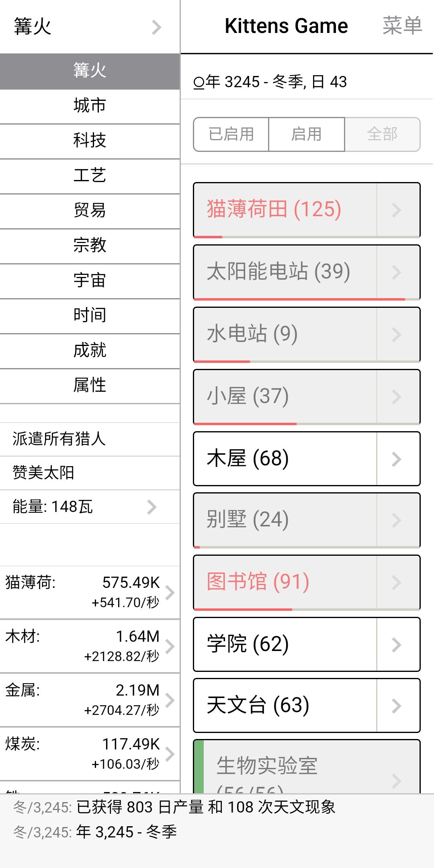Click 派遣所有猎人 to send hunters
Screen dimensions: 434x868
[59, 439]
